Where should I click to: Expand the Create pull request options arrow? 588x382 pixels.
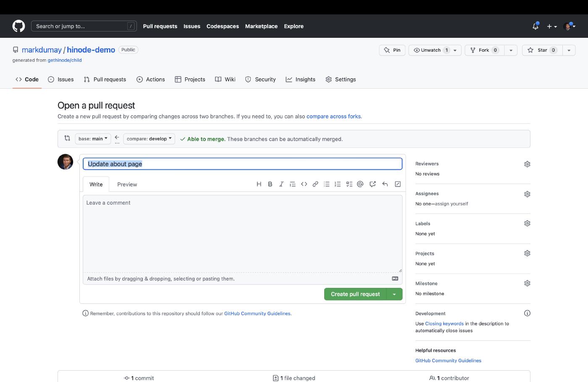[x=394, y=294]
